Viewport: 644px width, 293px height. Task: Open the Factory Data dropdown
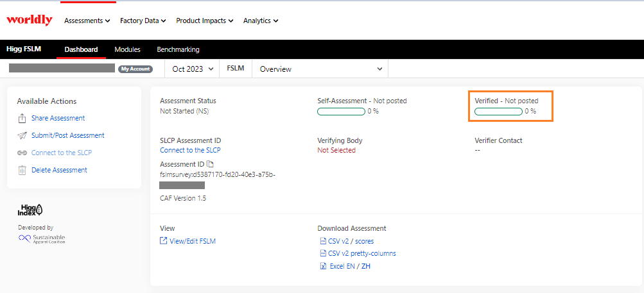[x=143, y=21]
